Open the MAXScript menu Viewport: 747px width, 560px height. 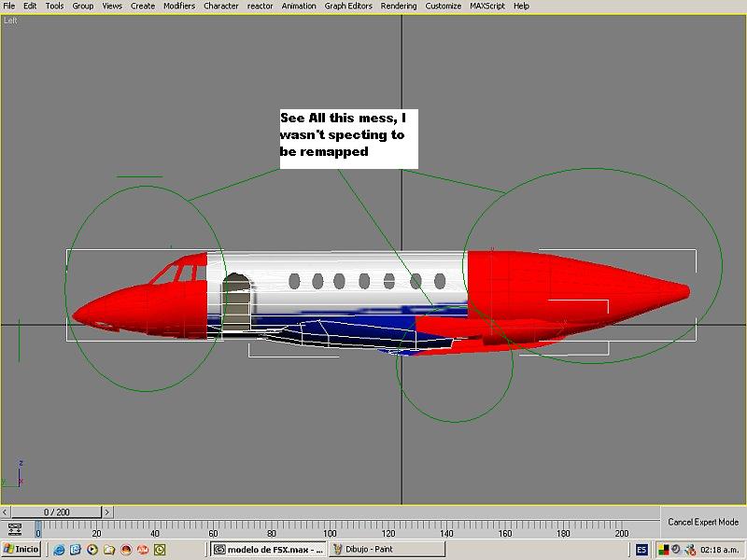(487, 6)
